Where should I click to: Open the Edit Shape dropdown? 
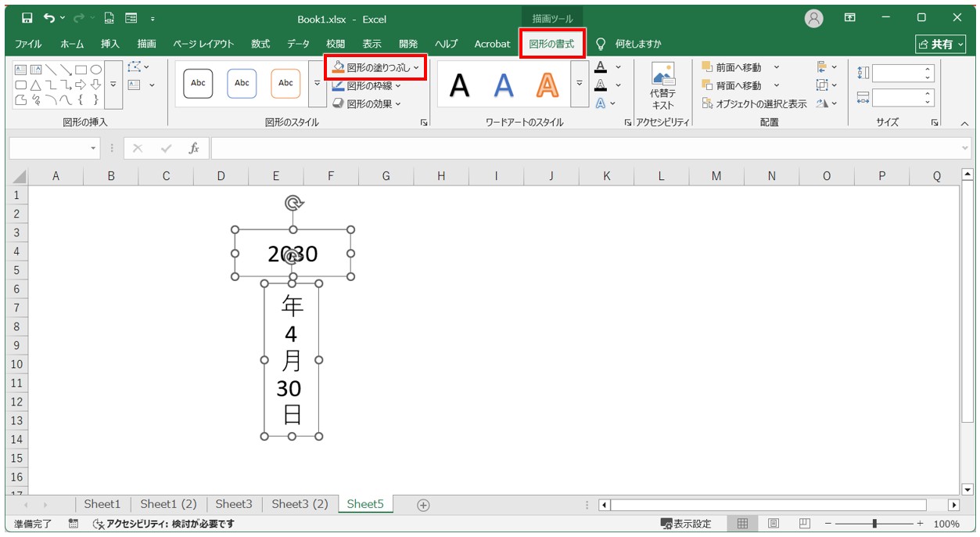[138, 67]
